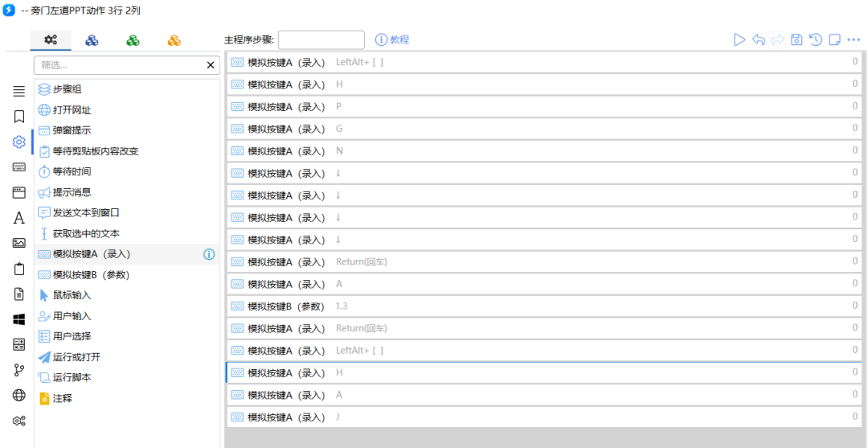
Task: Switch to the green cubes tab
Action: [x=133, y=40]
